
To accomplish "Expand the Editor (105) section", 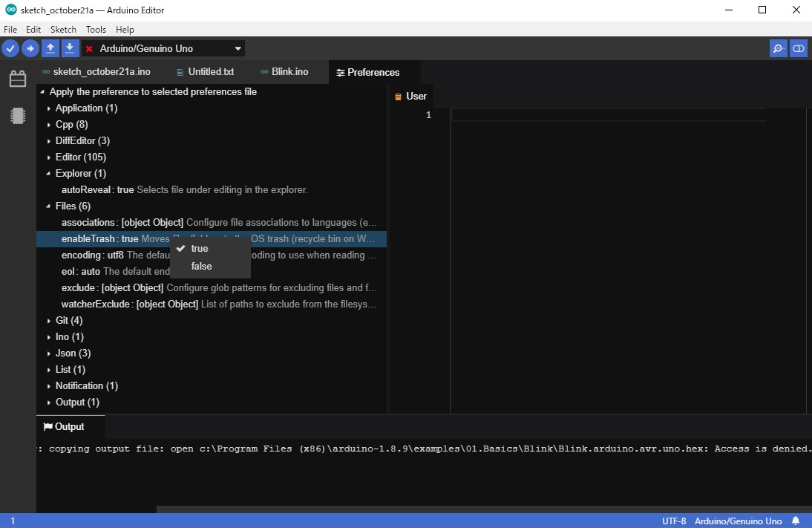I will coord(49,157).
